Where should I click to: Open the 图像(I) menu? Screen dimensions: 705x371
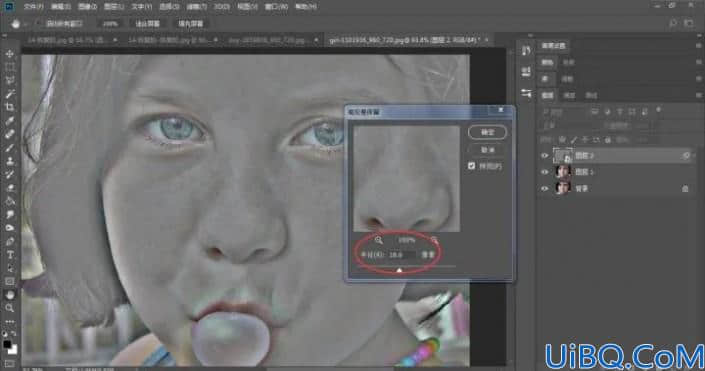click(x=87, y=7)
